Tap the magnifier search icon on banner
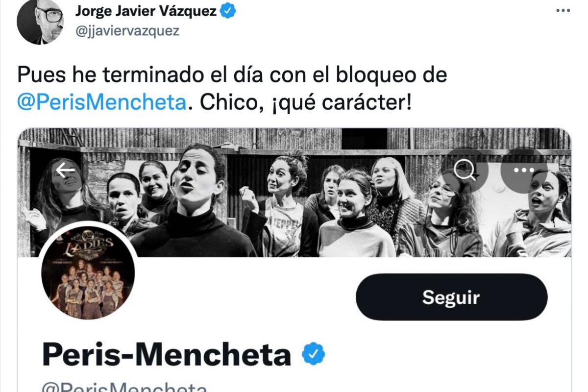Image resolution: width=588 pixels, height=392 pixels. pos(464,171)
